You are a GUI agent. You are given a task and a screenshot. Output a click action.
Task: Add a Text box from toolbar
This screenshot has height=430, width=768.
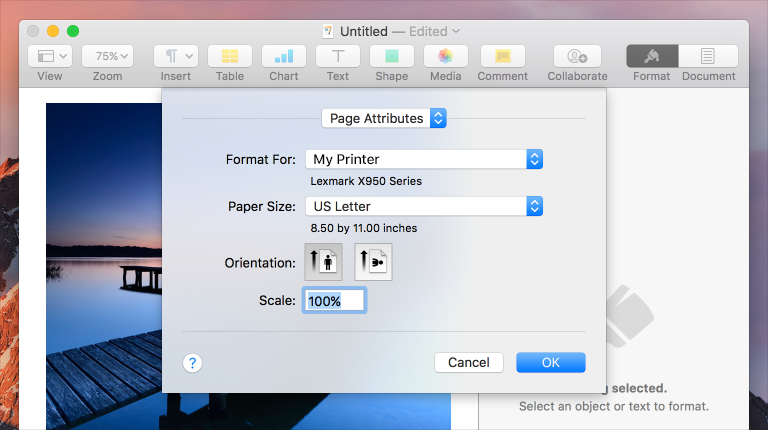tap(338, 56)
